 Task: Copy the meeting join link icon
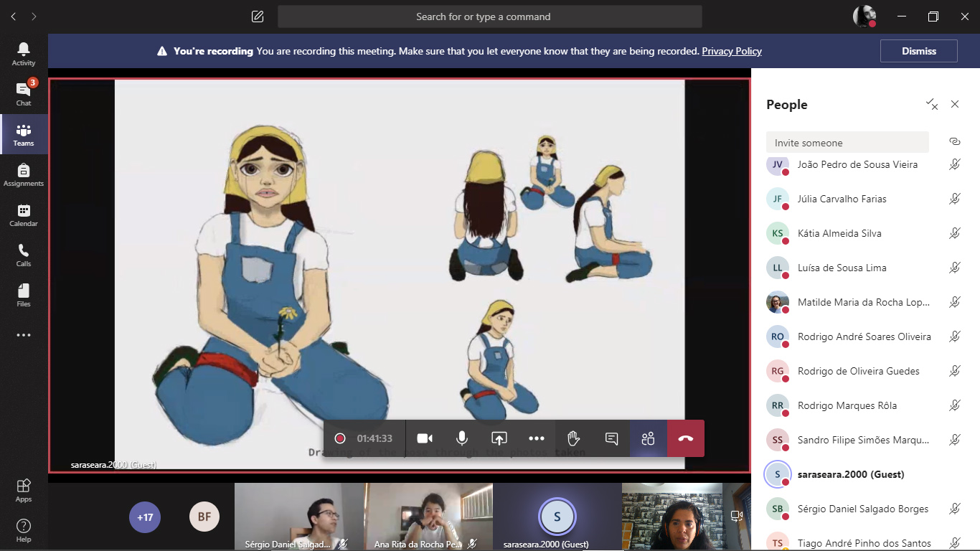[x=954, y=141]
